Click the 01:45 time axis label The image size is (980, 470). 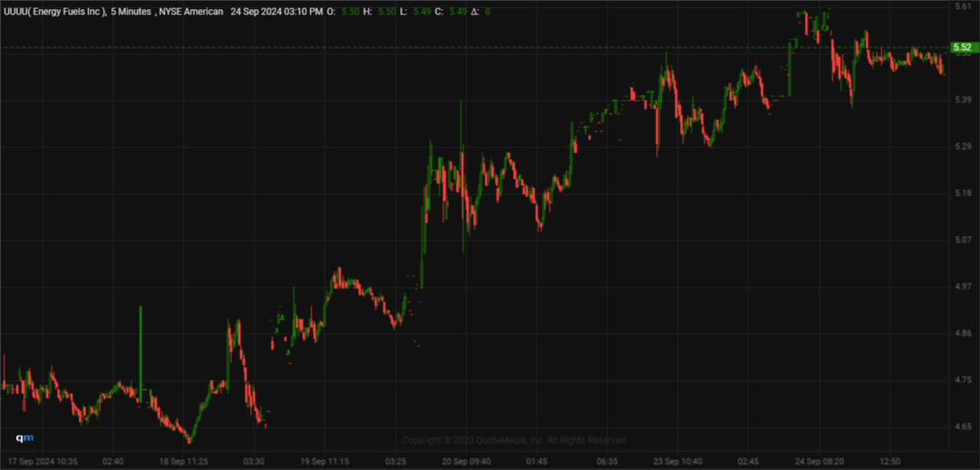tap(536, 462)
